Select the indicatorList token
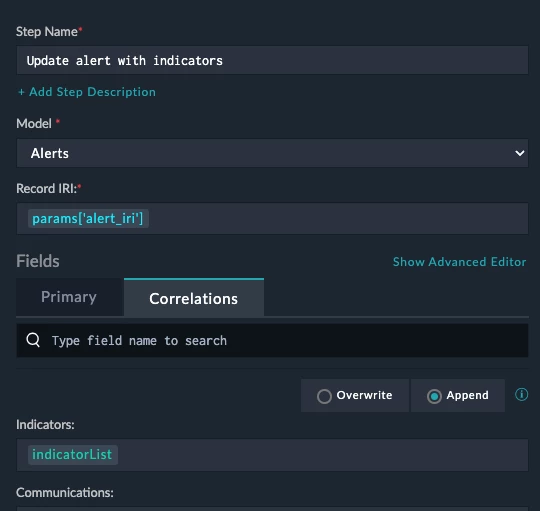This screenshot has width=540, height=511. [x=73, y=455]
